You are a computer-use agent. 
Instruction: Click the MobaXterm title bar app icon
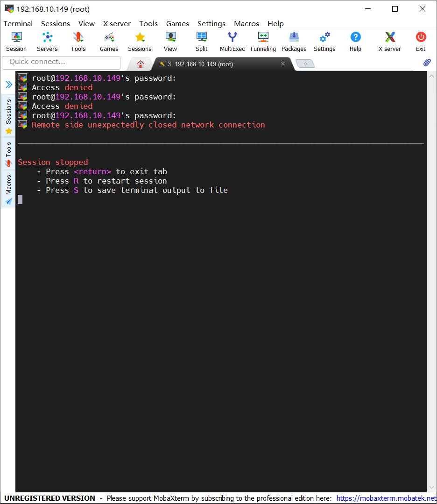click(x=9, y=9)
